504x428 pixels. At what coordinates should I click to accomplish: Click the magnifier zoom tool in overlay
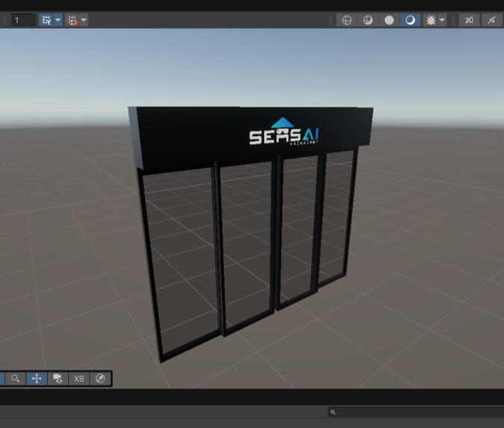pos(15,379)
